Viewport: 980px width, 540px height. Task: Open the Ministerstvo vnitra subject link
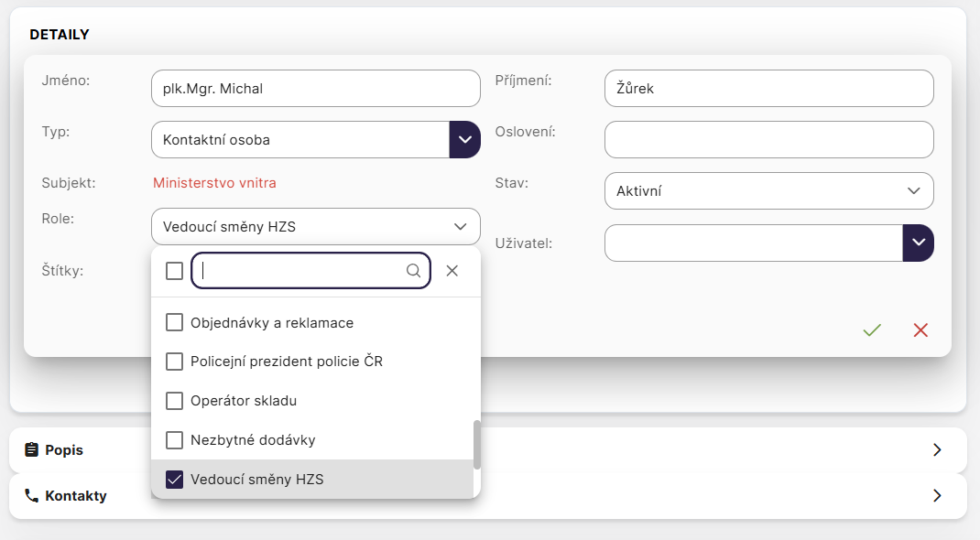pyautogui.click(x=214, y=182)
